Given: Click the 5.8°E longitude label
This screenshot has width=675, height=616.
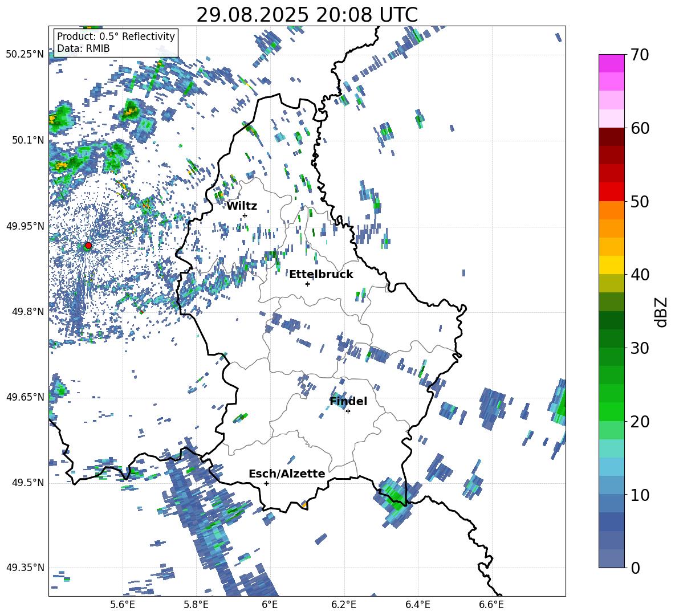Looking at the screenshot, I should click(196, 605).
